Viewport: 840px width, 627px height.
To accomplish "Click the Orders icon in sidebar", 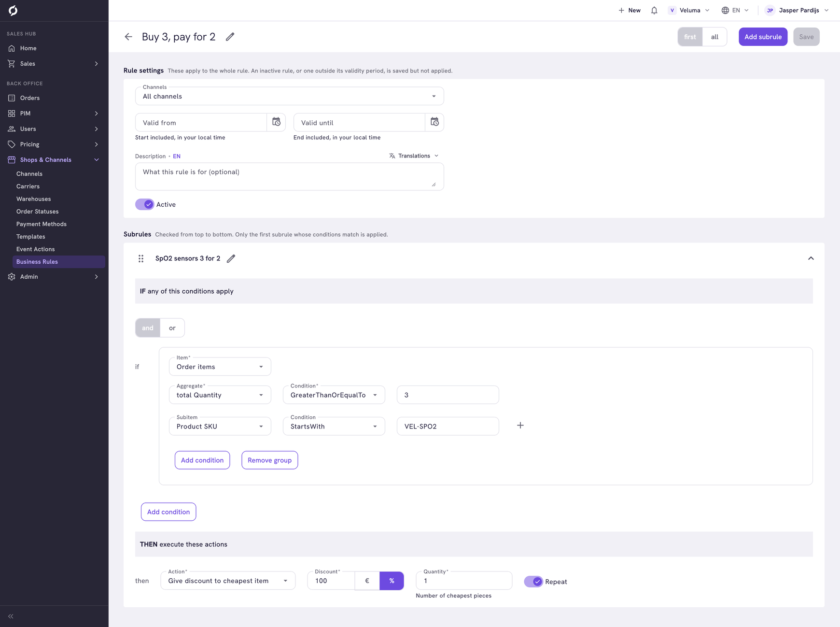I will click(12, 98).
